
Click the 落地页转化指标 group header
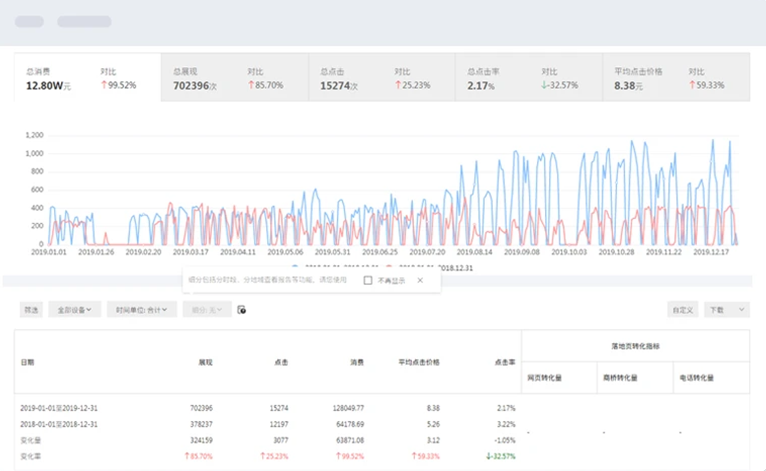click(635, 346)
